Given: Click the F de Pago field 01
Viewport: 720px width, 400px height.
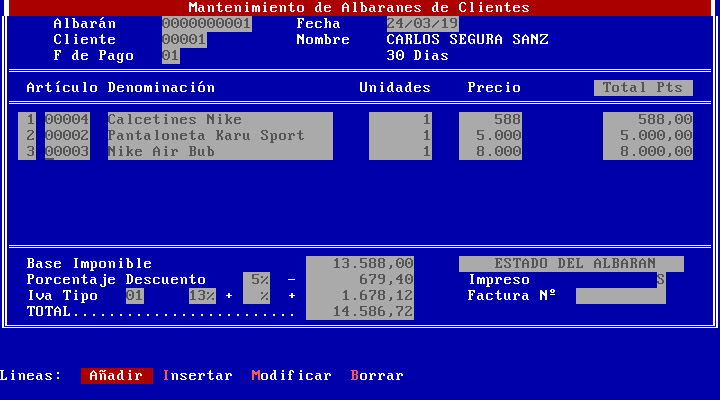Looking at the screenshot, I should pyautogui.click(x=171, y=56).
